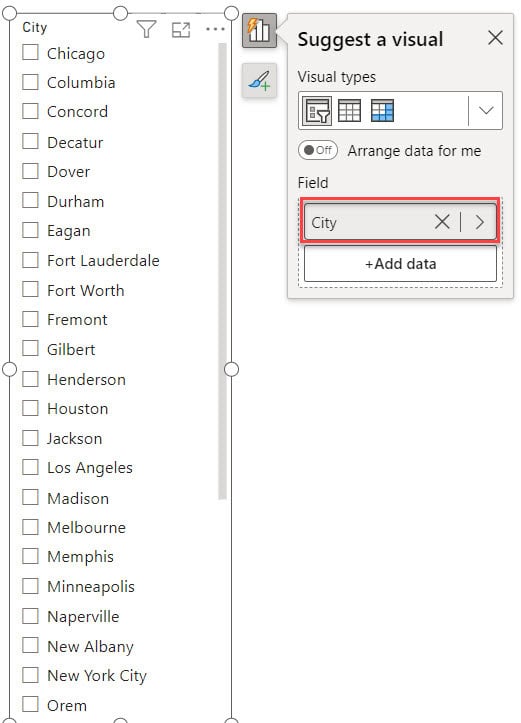Remove the City field with X
Image resolution: width=521 pixels, height=723 pixels.
(442, 222)
